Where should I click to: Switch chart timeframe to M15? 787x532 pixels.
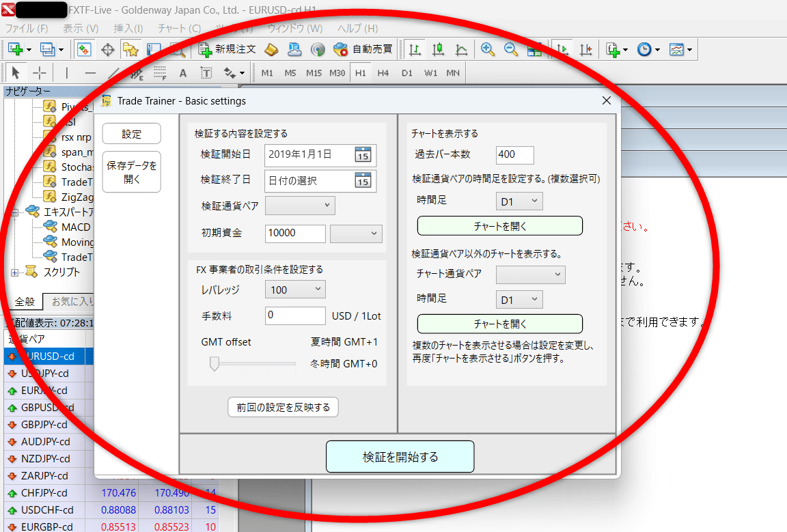313,72
